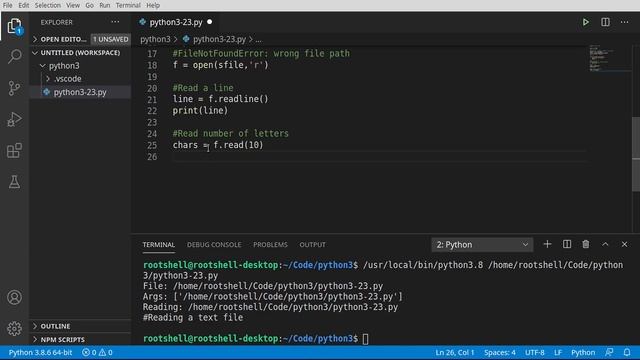Screen dimensions: 640x360
Task: Select the python3-23.py editor tab
Action: [176, 22]
